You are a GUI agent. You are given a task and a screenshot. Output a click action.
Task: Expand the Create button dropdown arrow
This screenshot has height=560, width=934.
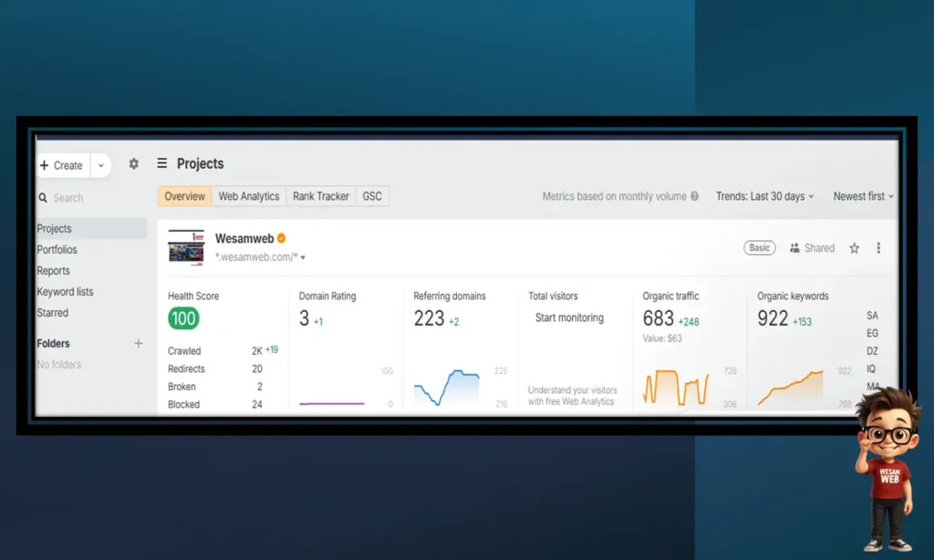coord(101,166)
